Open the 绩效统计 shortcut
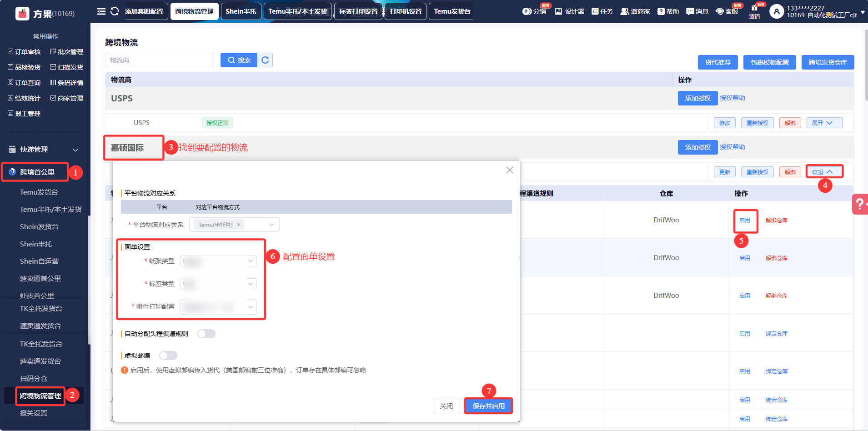Image resolution: width=868 pixels, height=431 pixels. 24,98
